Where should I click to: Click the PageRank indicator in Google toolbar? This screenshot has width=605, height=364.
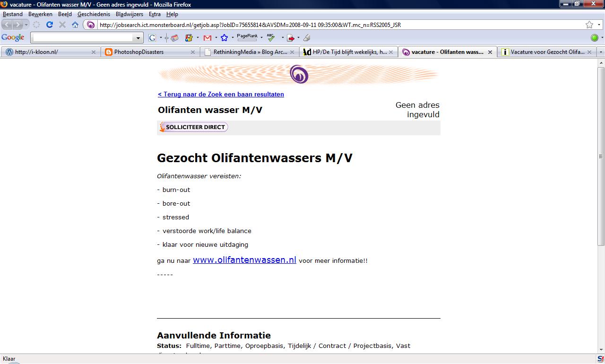[247, 37]
